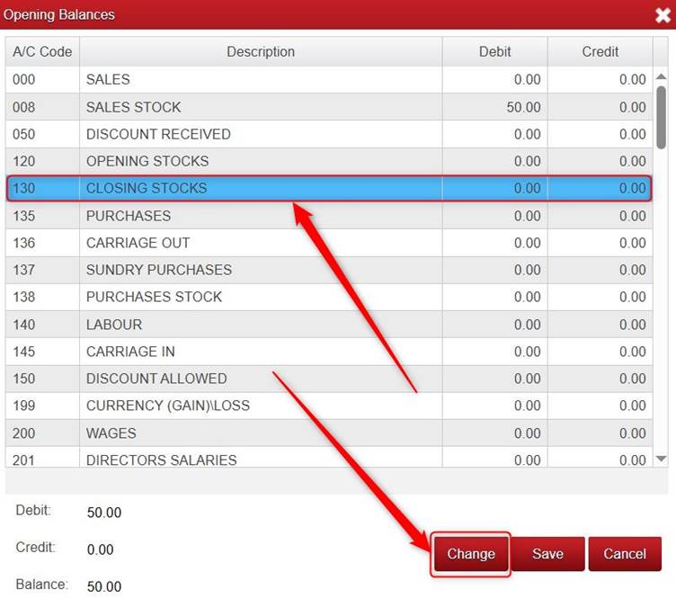The height and width of the screenshot is (616, 676).
Task: Sort by the A/C Code column header
Action: pos(42,52)
